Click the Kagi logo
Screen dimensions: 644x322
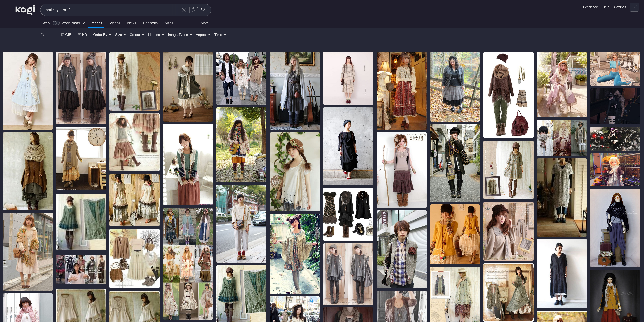coord(25,10)
